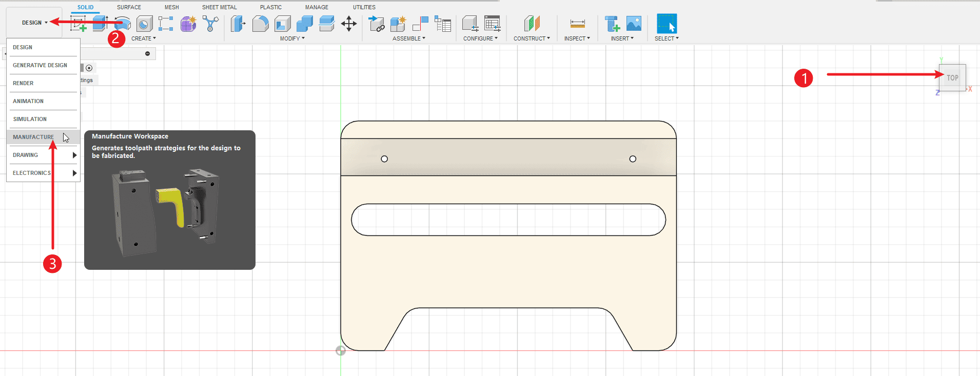Image resolution: width=980 pixels, height=376 pixels.
Task: Switch to the Sheet Metal tab
Action: click(x=219, y=7)
